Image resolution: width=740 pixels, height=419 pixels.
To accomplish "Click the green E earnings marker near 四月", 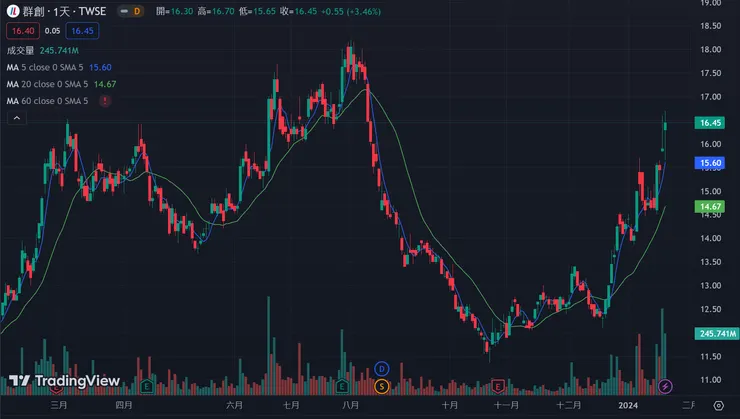I will [147, 387].
